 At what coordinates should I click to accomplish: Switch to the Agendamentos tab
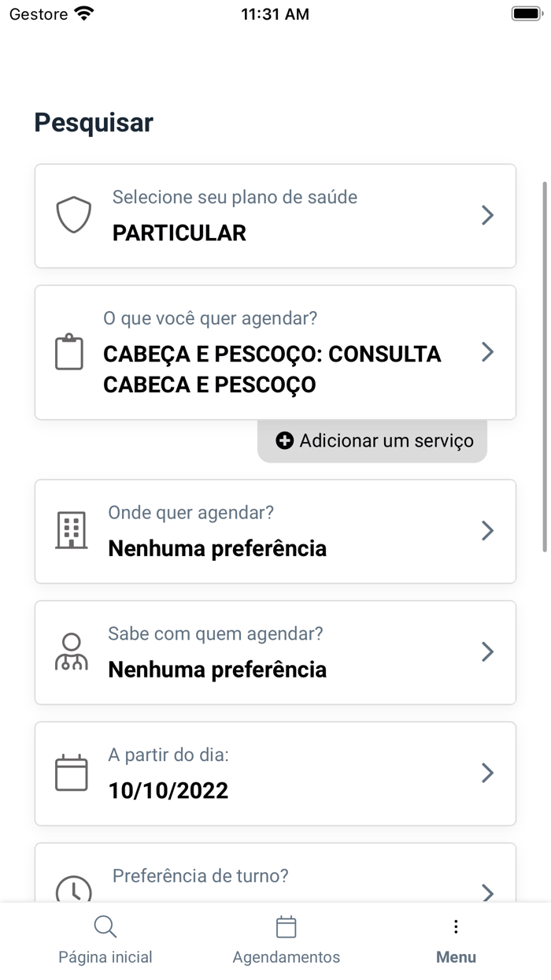point(286,940)
